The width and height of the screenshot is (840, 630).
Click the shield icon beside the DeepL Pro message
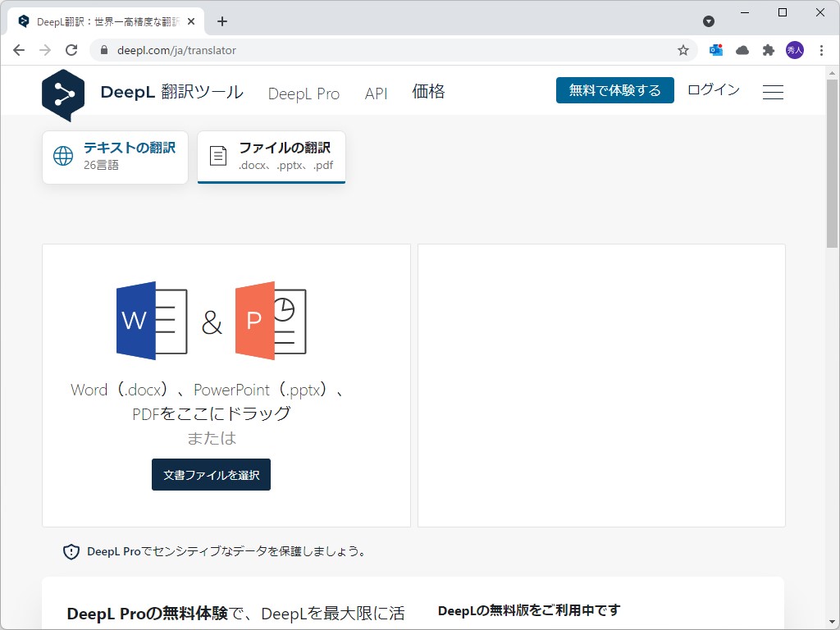tap(70, 551)
